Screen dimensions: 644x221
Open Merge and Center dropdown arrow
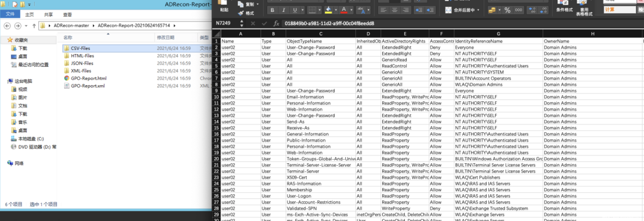[x=478, y=10]
